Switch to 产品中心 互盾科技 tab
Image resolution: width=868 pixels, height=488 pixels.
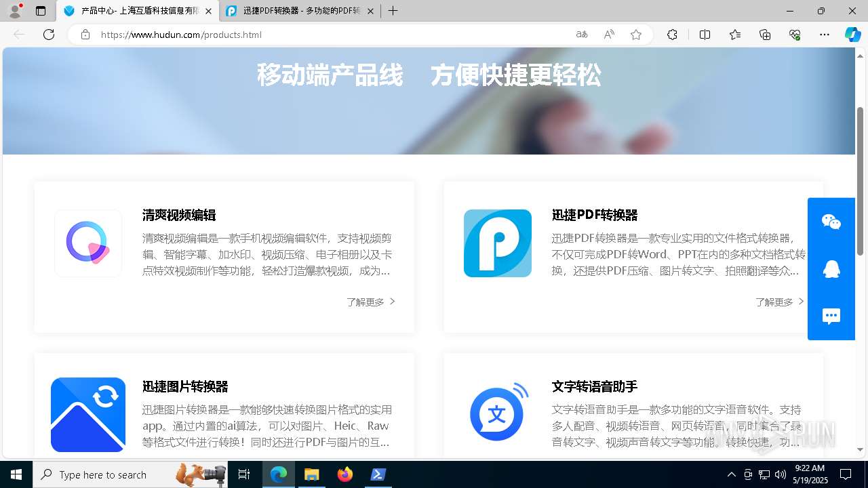pyautogui.click(x=138, y=11)
